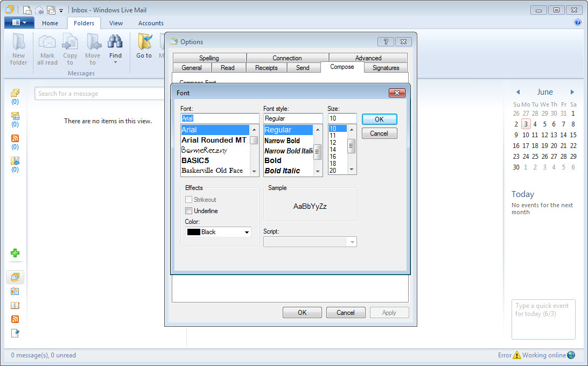Open Calendar shortcut in bottom-left pane

[x=15, y=291]
